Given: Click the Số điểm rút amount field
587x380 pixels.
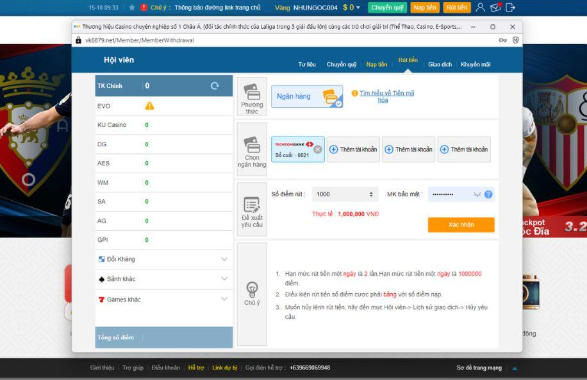Looking at the screenshot, I should click(345, 194).
